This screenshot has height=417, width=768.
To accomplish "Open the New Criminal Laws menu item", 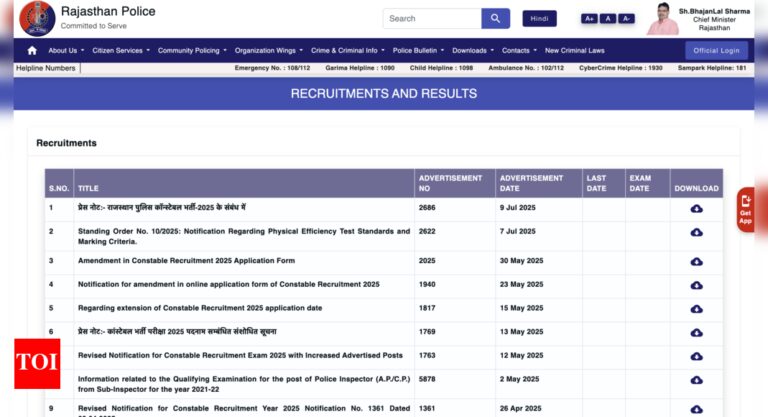I will (575, 50).
